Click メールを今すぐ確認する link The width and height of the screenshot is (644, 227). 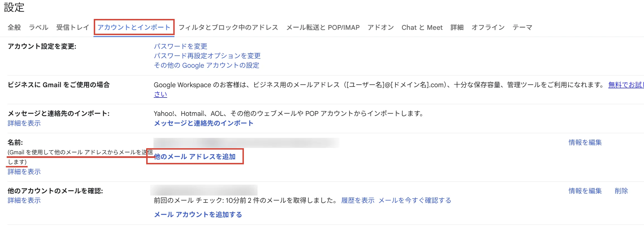415,200
